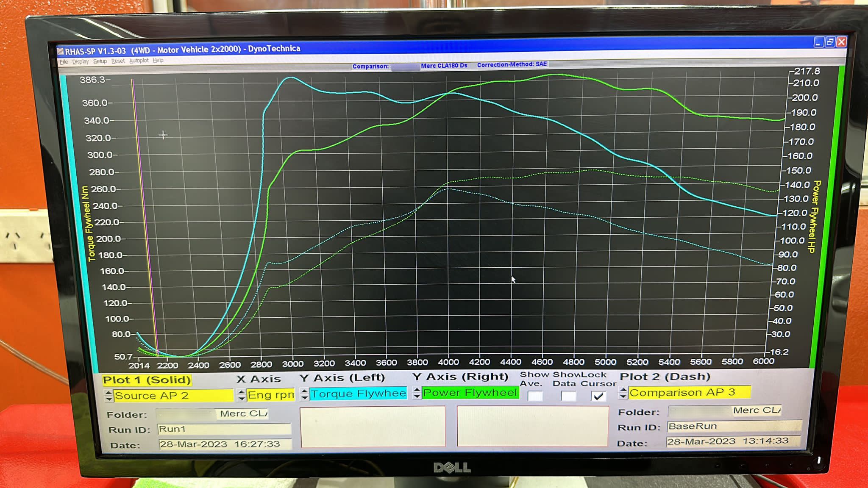This screenshot has height=488, width=868.
Task: Click the Correction-Method: SAE text
Action: pos(512,64)
